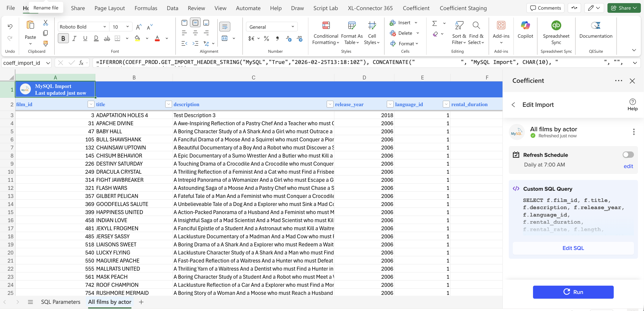Click the AutoSum sigma icon
This screenshot has width=644, height=311.
pyautogui.click(x=435, y=23)
